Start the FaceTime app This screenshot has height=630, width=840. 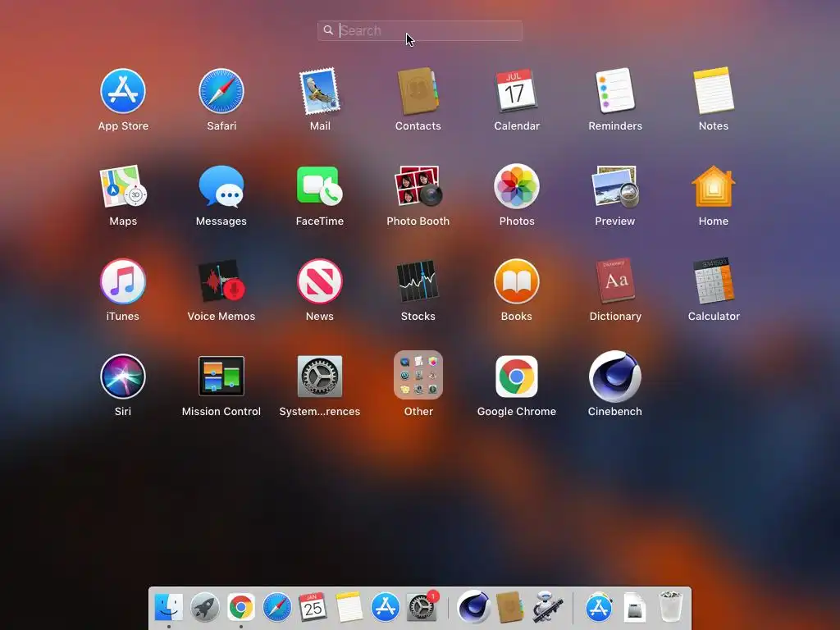[x=320, y=185]
